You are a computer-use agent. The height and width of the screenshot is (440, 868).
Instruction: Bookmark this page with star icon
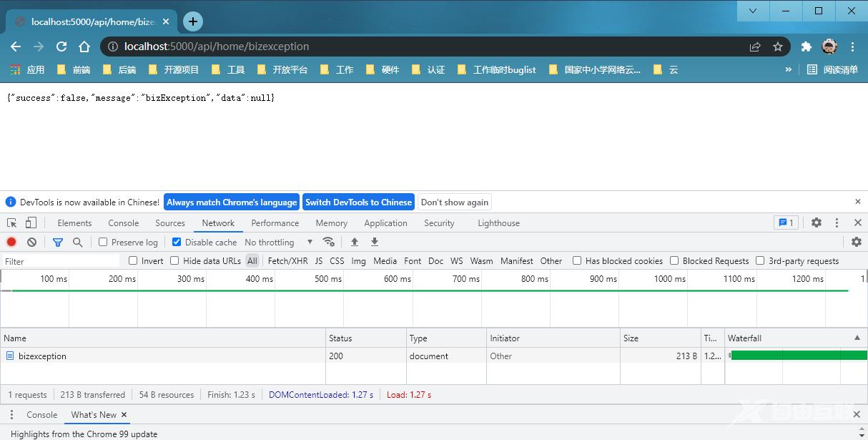[778, 47]
